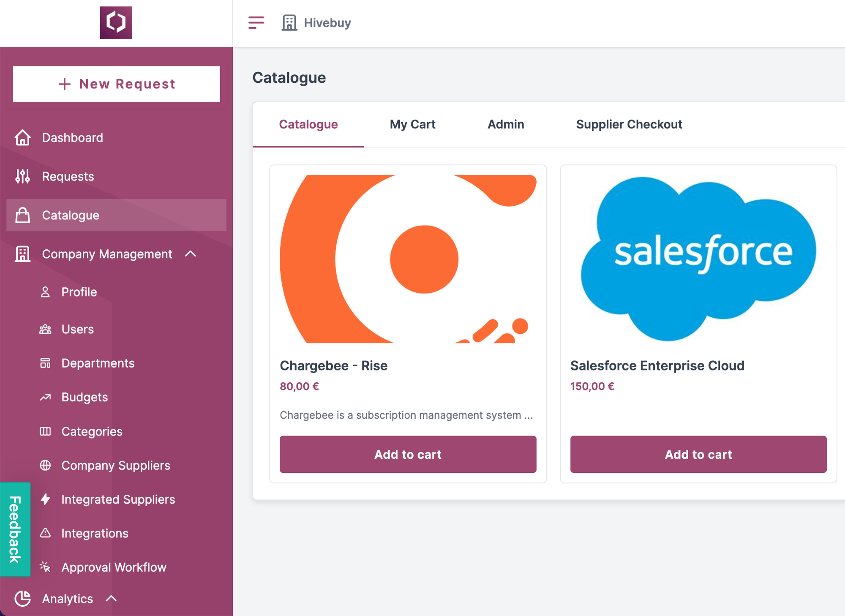Collapse the Company Management section chevron
Screen dimensions: 845x616
click(191, 254)
